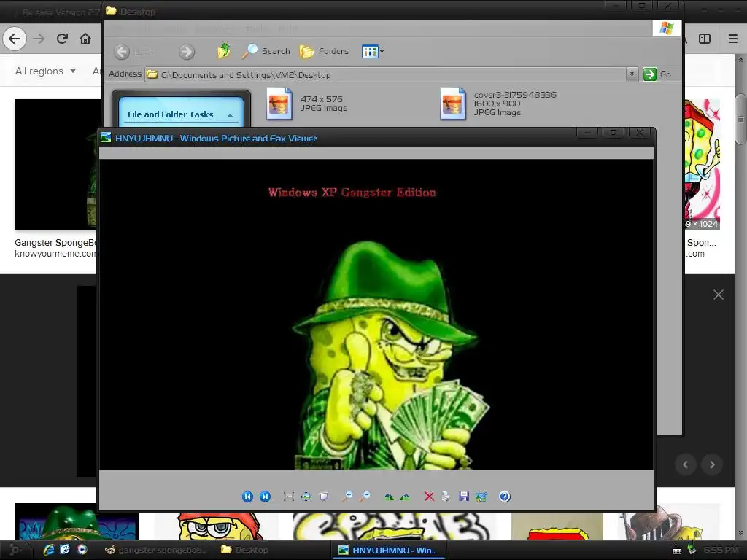Click the Safely Remove Hardware tray icon
The image size is (747, 560).
coord(692,550)
